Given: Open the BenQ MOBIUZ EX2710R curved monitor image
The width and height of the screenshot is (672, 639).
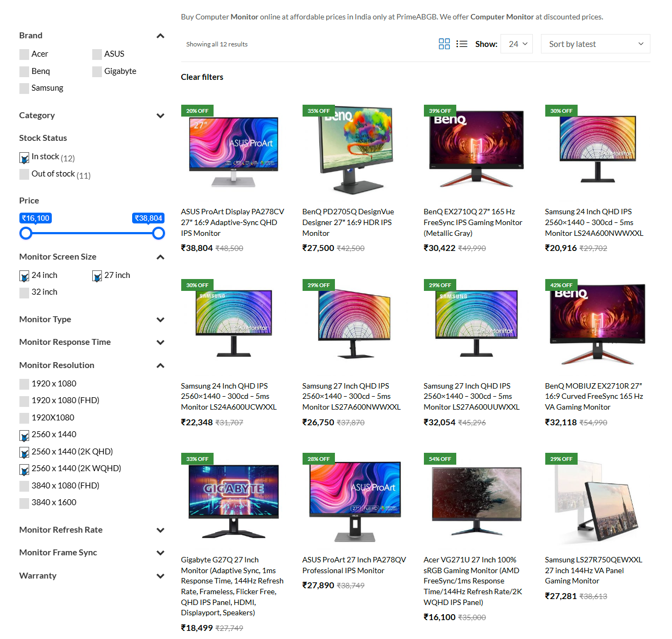Looking at the screenshot, I should (598, 324).
